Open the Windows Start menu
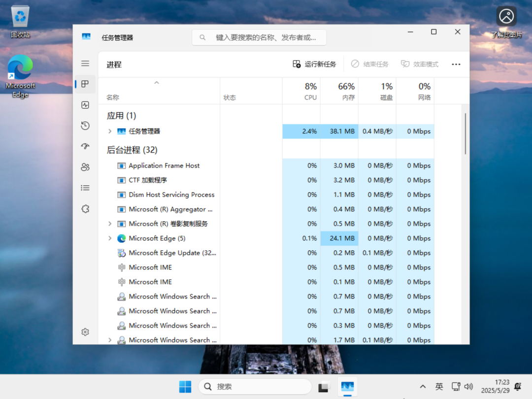The height and width of the screenshot is (399, 532). click(185, 387)
